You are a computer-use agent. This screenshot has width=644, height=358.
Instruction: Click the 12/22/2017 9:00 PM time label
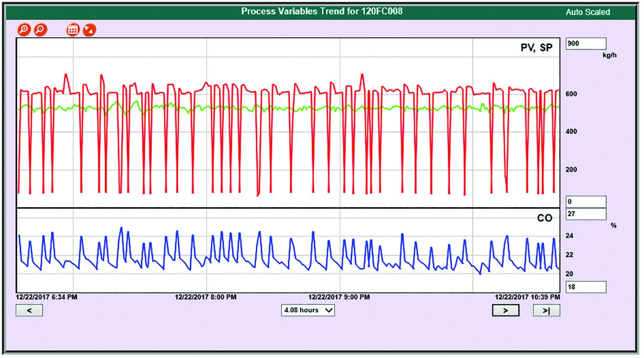(x=339, y=297)
